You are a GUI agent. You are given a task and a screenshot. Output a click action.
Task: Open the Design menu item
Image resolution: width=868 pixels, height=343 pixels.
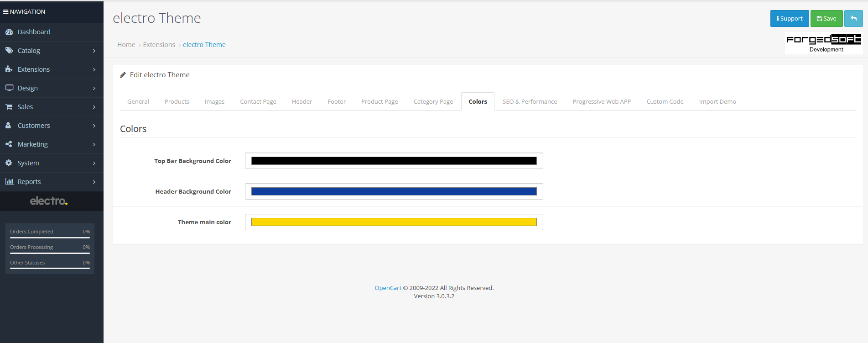click(52, 88)
